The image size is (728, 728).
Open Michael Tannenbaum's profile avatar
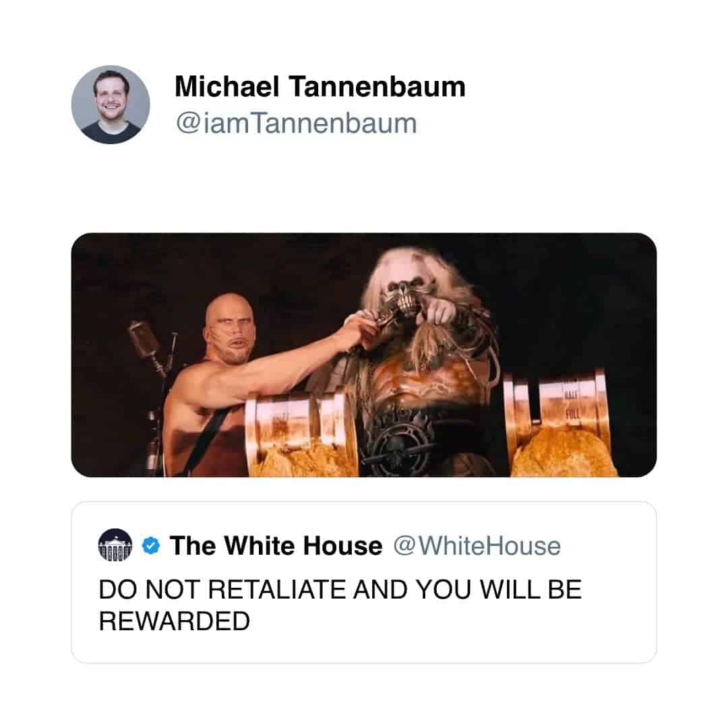(111, 104)
